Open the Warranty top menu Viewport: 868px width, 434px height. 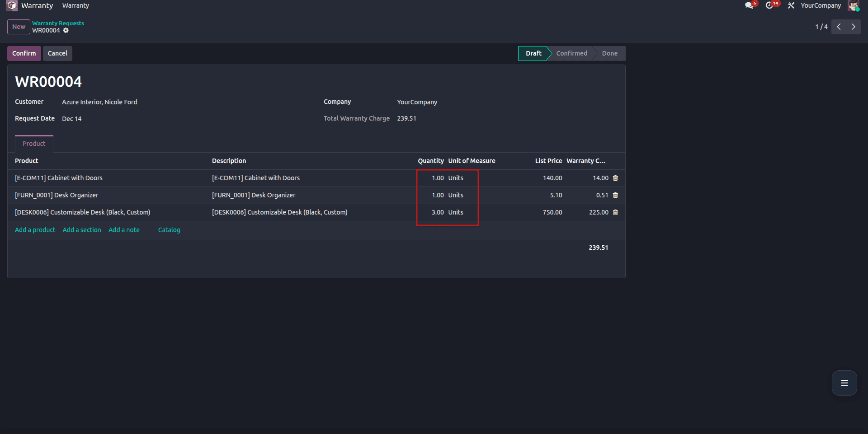(x=75, y=5)
